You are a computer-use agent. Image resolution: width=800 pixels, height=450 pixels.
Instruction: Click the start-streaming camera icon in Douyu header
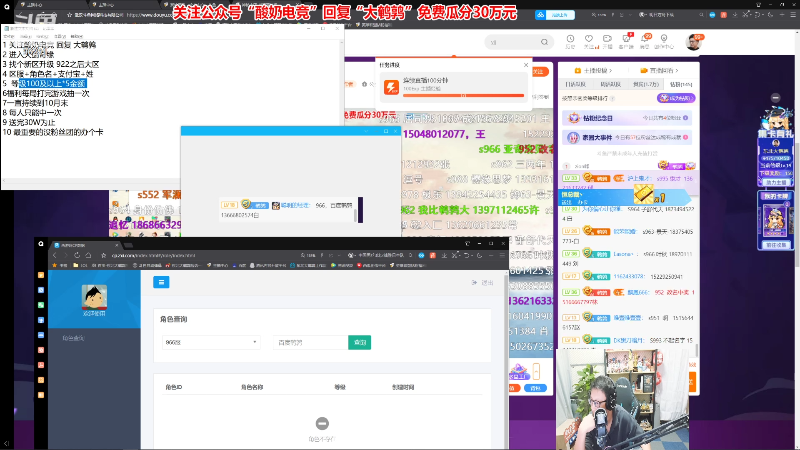[x=607, y=39]
